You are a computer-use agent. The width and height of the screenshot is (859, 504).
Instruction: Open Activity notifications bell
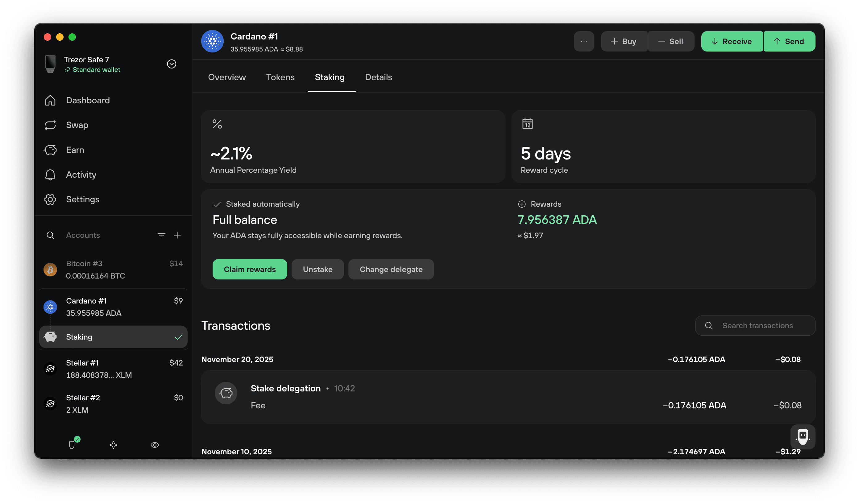click(x=71, y=175)
